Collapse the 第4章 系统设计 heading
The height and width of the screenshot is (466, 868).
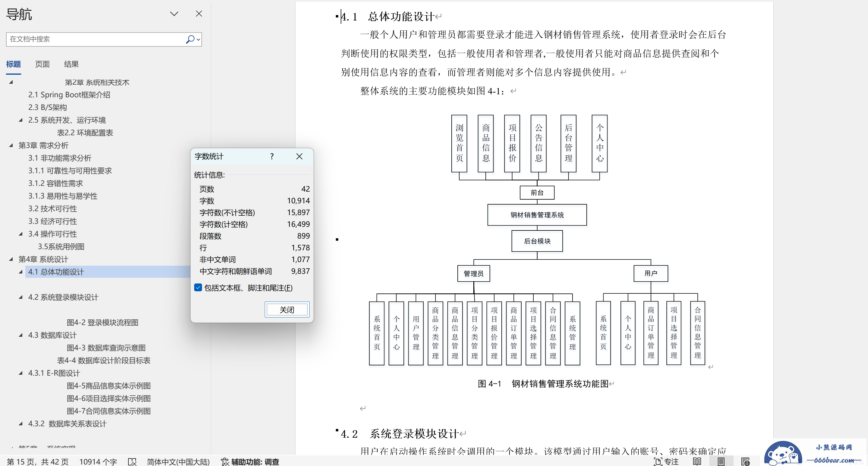11,259
